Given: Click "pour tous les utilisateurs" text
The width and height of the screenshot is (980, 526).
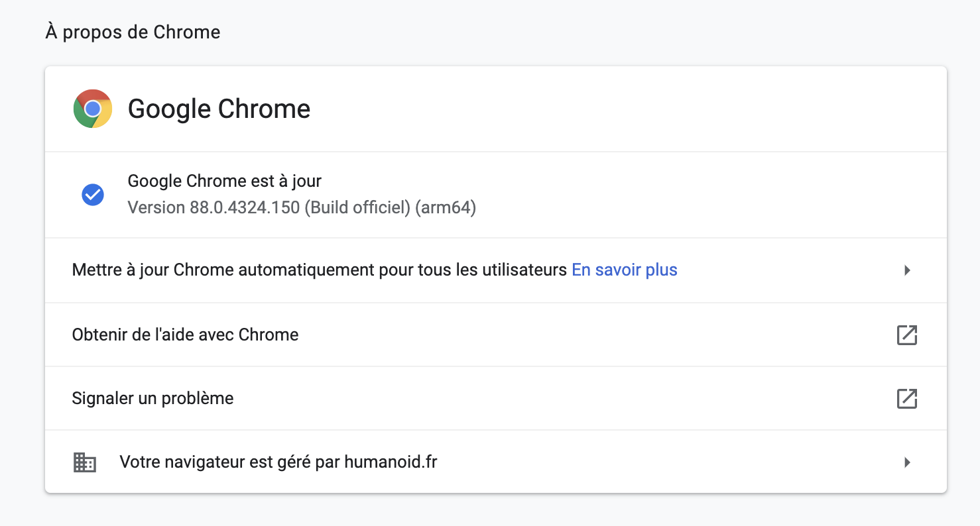Looking at the screenshot, I should coord(472,270).
